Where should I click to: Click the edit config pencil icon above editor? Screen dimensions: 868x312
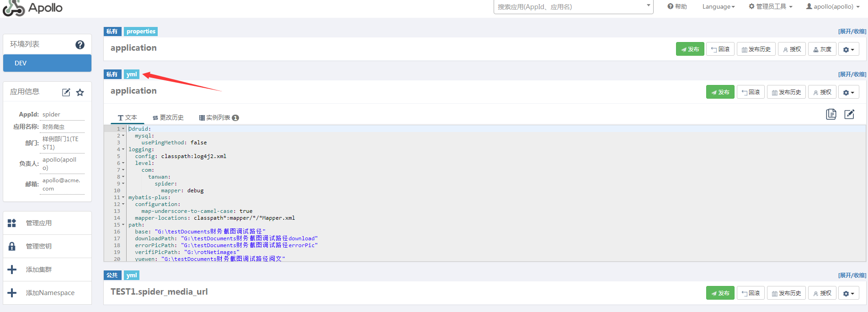coord(849,114)
